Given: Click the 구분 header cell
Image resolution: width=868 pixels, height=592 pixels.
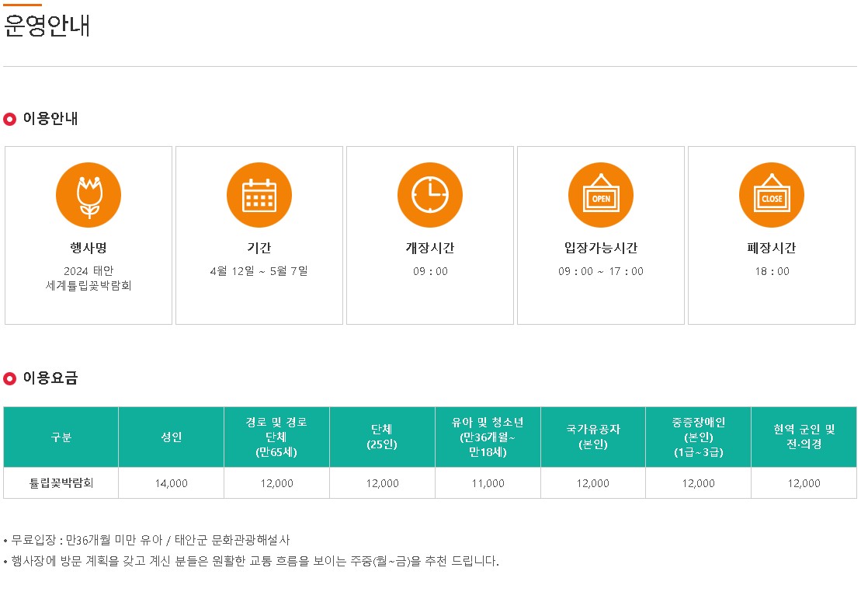Looking at the screenshot, I should pyautogui.click(x=61, y=437).
